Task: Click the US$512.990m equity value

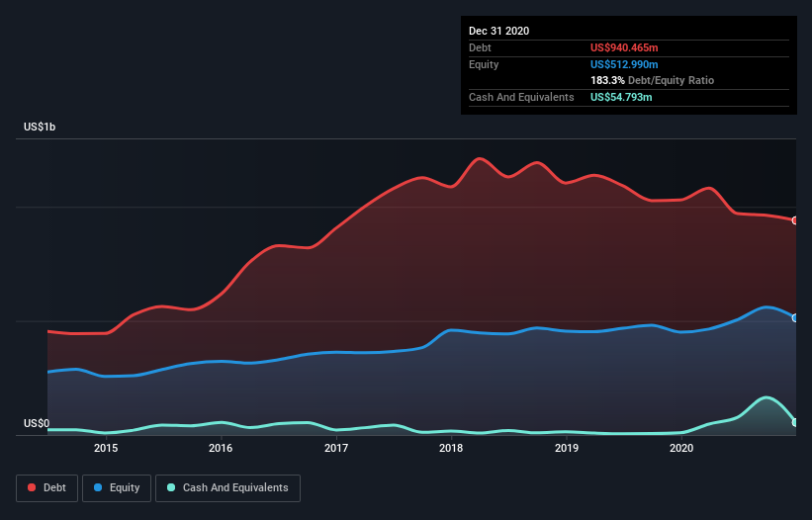Action: click(624, 64)
